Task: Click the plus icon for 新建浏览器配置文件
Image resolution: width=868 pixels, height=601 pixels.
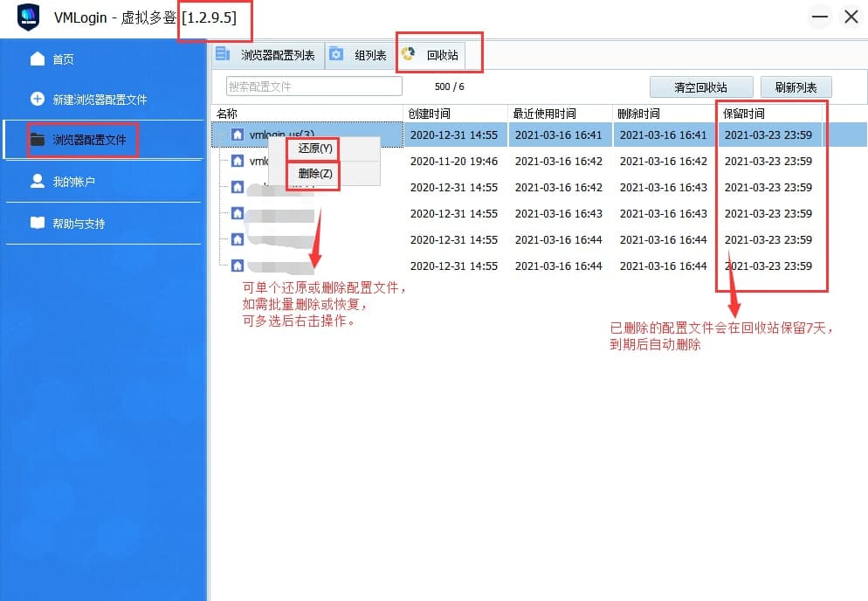Action: pyautogui.click(x=37, y=99)
